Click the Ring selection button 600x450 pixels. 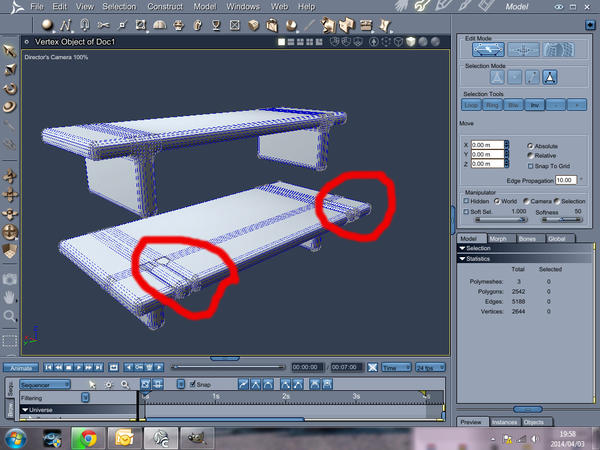click(x=492, y=104)
